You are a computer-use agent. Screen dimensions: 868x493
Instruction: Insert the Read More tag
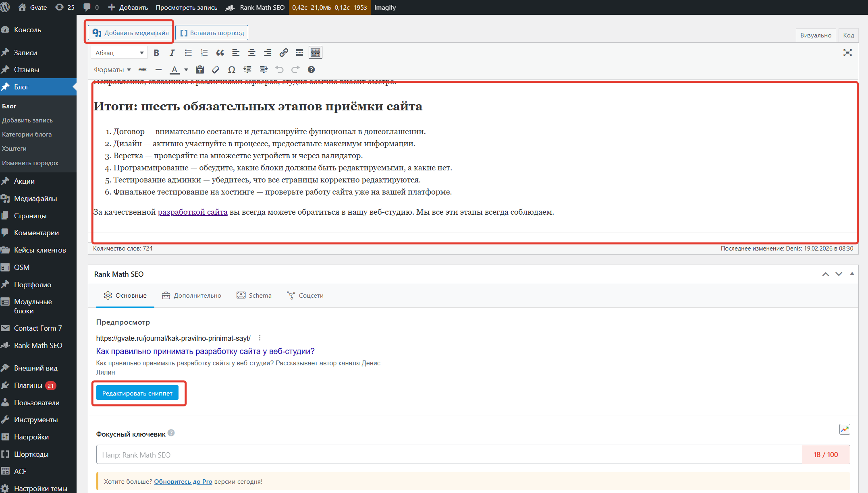[299, 53]
